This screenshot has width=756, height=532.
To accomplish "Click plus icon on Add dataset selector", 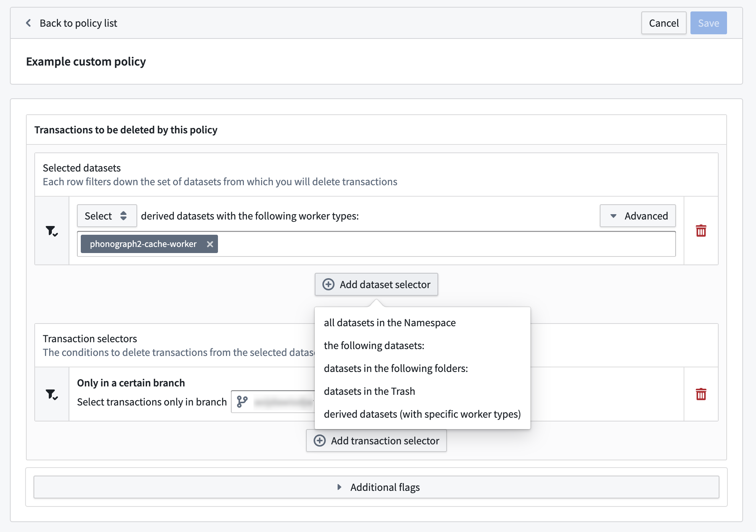I will [328, 285].
